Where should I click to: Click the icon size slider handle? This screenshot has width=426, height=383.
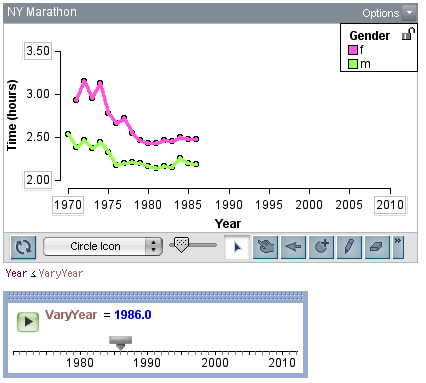point(182,244)
